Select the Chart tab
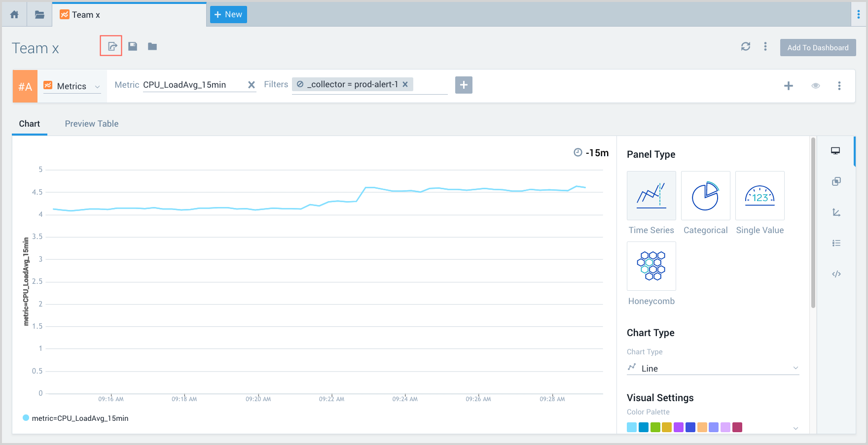Image resolution: width=868 pixels, height=445 pixels. click(30, 124)
